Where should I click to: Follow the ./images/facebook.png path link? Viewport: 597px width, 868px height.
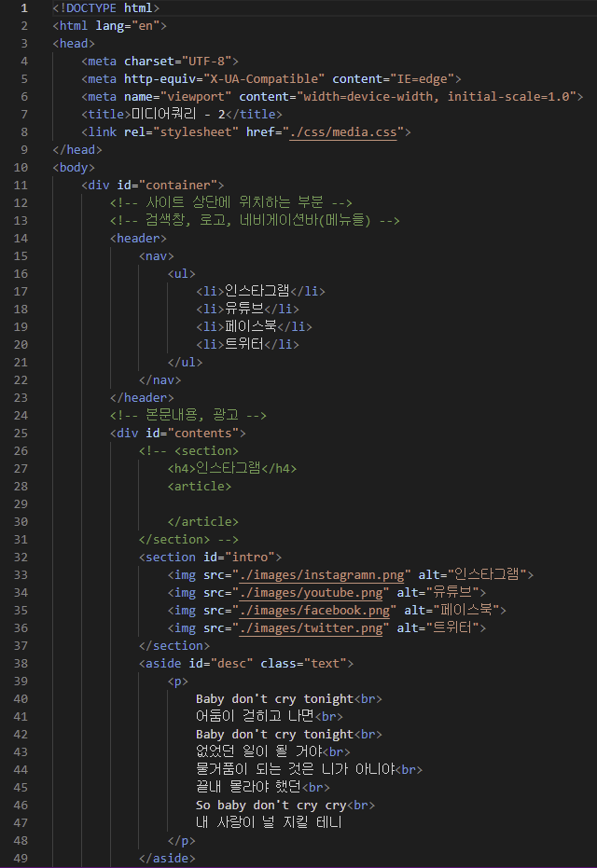(314, 611)
